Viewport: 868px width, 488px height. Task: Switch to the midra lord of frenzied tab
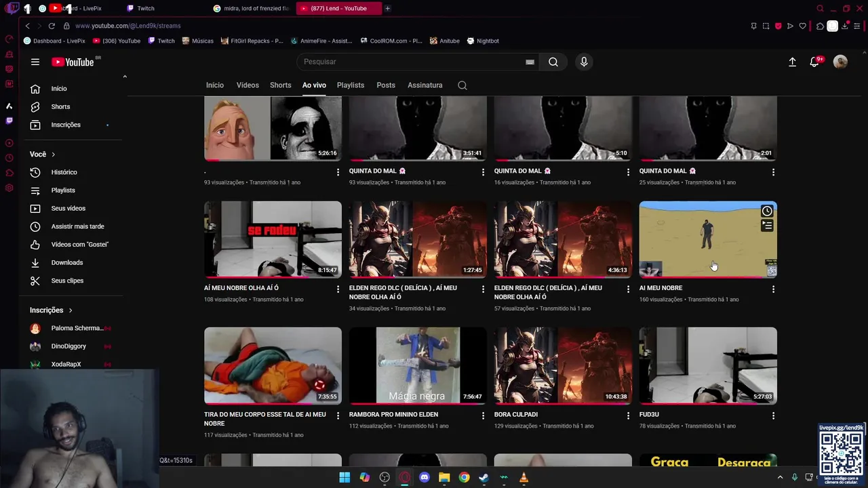(x=252, y=8)
